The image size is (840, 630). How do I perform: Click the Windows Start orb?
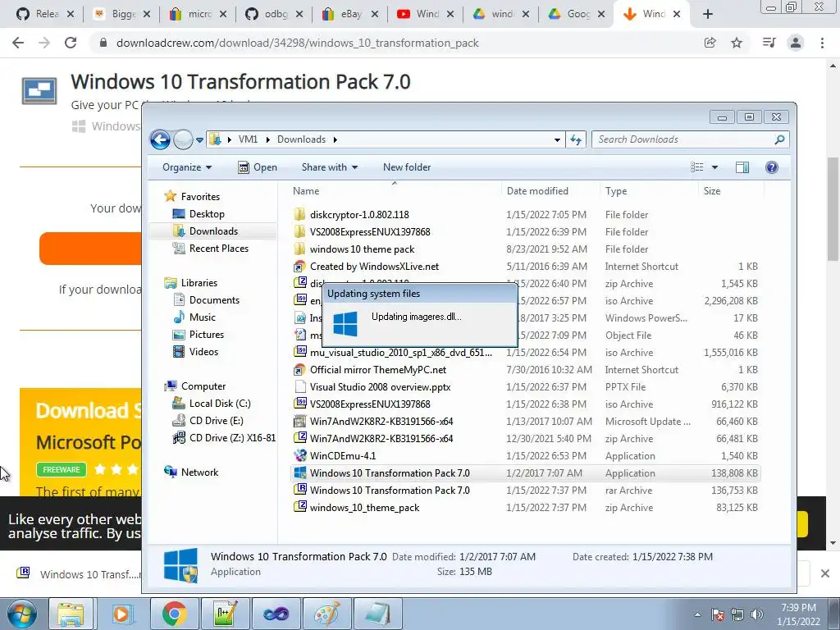pyautogui.click(x=22, y=614)
